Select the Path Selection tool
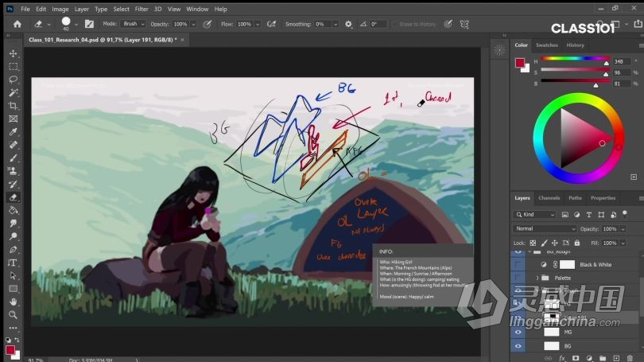Viewport: 644px width, 362px height. (x=14, y=276)
